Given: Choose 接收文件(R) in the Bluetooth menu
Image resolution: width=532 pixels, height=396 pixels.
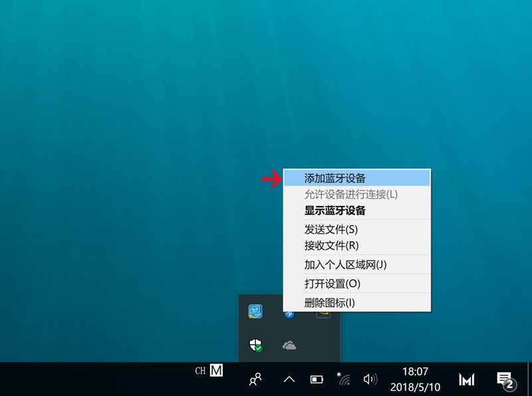Looking at the screenshot, I should pyautogui.click(x=331, y=245).
